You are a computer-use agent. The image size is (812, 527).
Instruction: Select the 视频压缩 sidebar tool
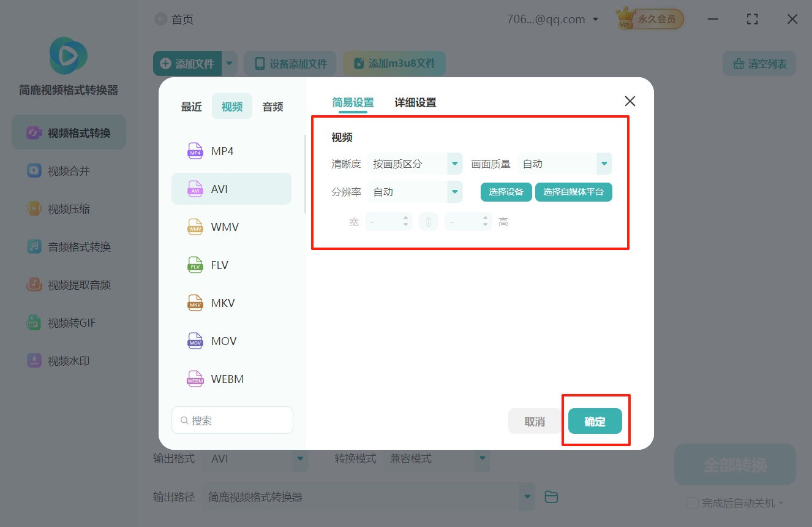click(68, 208)
